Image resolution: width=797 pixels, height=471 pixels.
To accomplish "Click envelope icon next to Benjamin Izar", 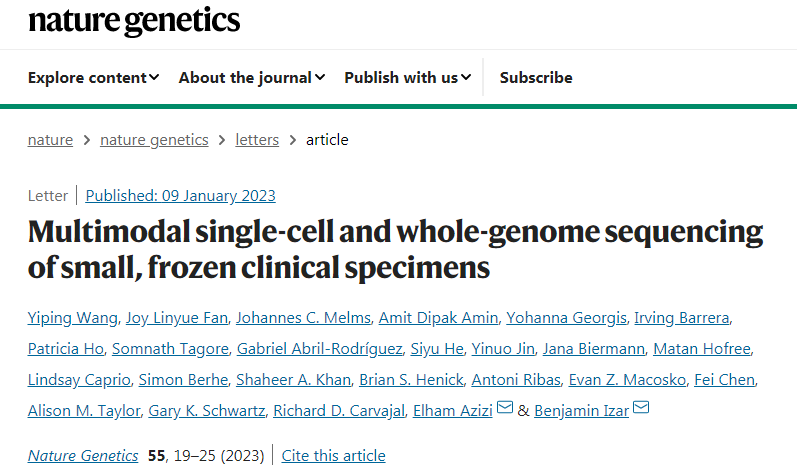I will tap(641, 409).
